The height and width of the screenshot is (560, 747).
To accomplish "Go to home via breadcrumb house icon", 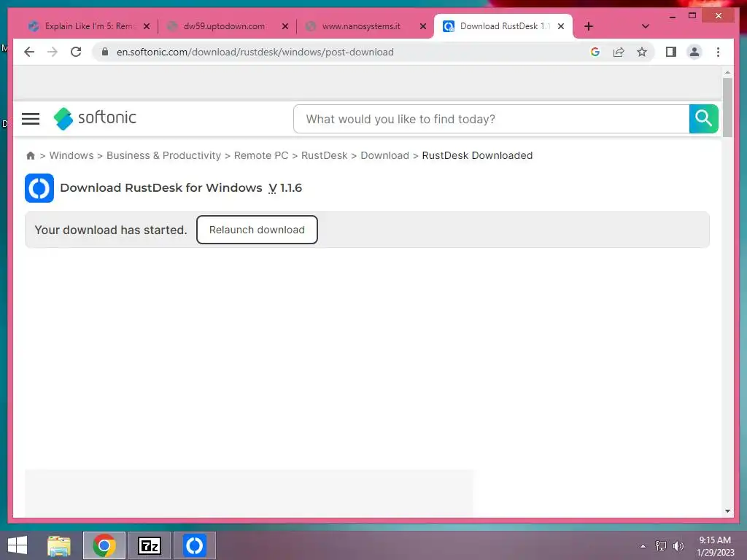I will click(31, 156).
